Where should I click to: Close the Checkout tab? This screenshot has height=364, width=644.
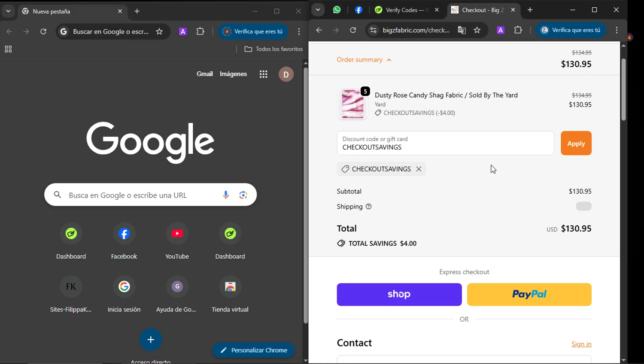(x=513, y=10)
